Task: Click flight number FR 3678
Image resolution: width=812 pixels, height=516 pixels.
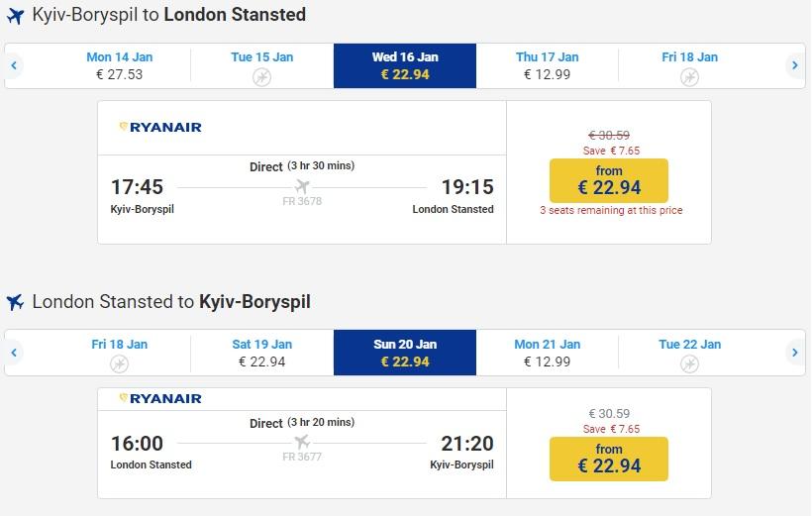Action: [302, 201]
